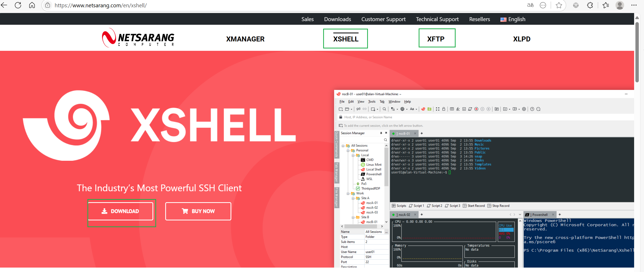The width and height of the screenshot is (644, 272).
Task: Open the Window menu in Xshell
Action: [394, 102]
